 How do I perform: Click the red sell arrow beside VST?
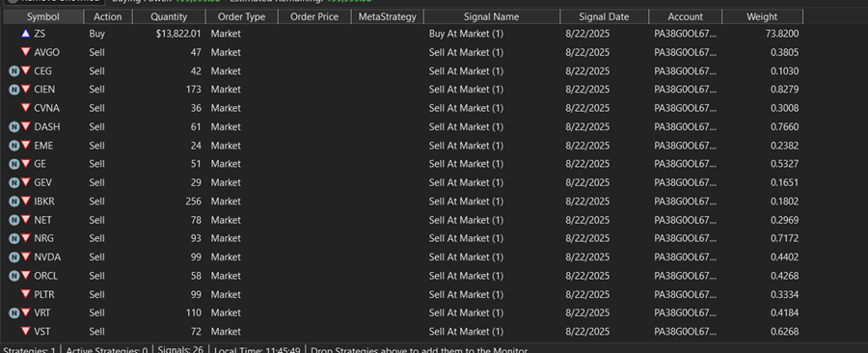[25, 332]
